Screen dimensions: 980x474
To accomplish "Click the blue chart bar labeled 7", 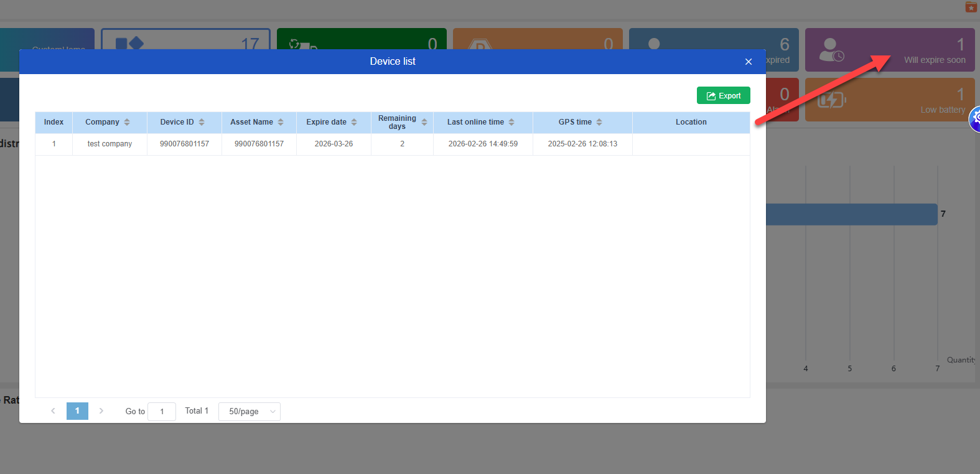I will (852, 214).
